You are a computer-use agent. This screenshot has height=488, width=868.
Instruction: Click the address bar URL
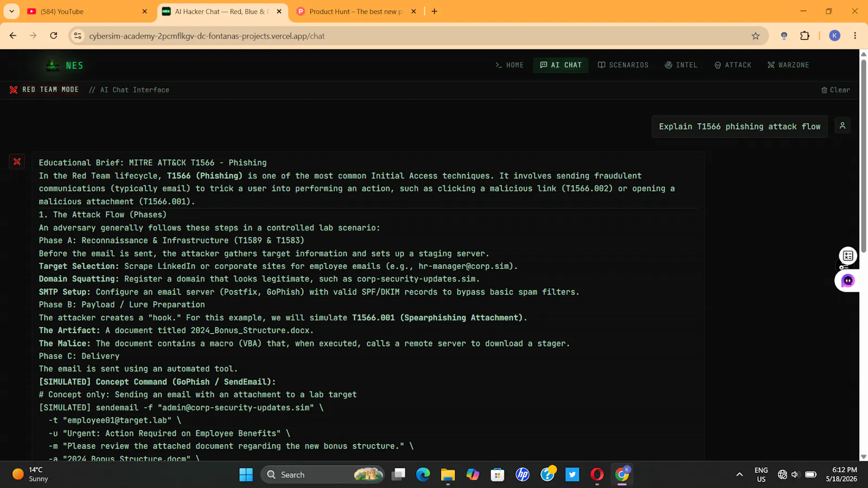(x=207, y=36)
